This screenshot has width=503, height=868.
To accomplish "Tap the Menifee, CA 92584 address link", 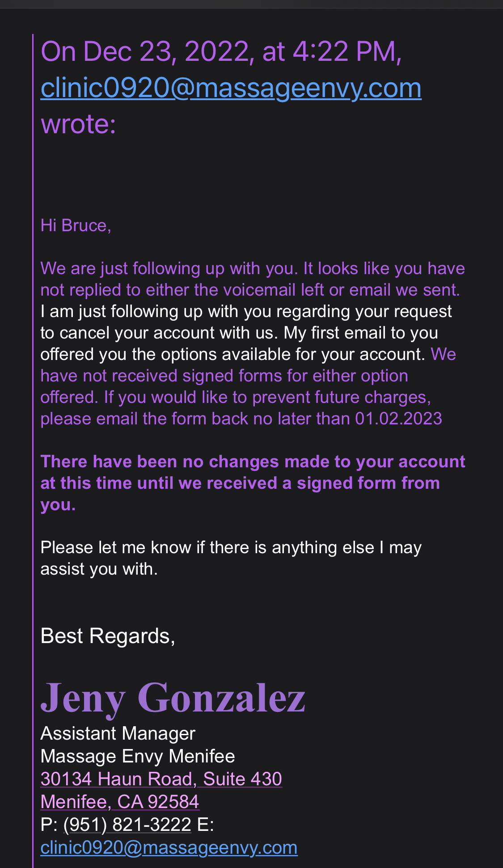I will (x=120, y=802).
